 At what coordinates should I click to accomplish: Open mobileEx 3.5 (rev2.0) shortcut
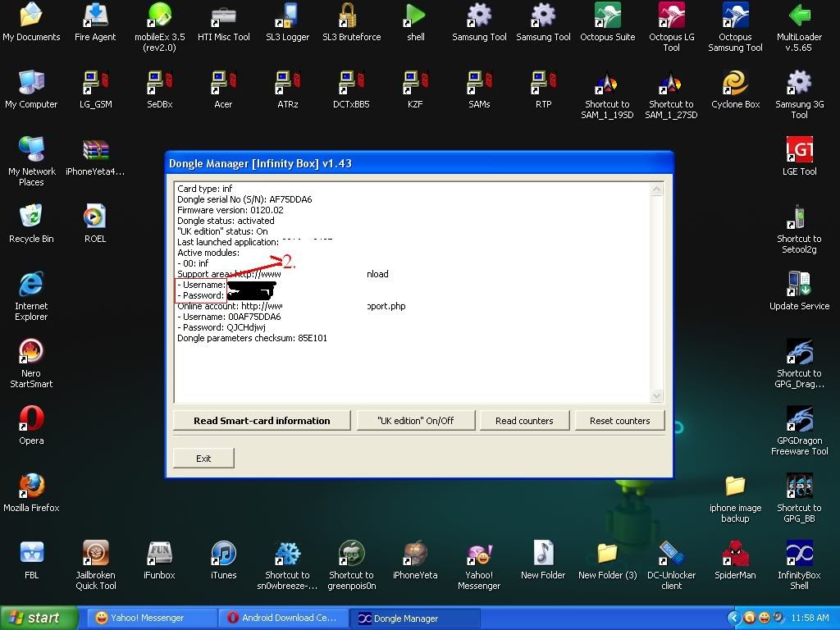coord(160,27)
